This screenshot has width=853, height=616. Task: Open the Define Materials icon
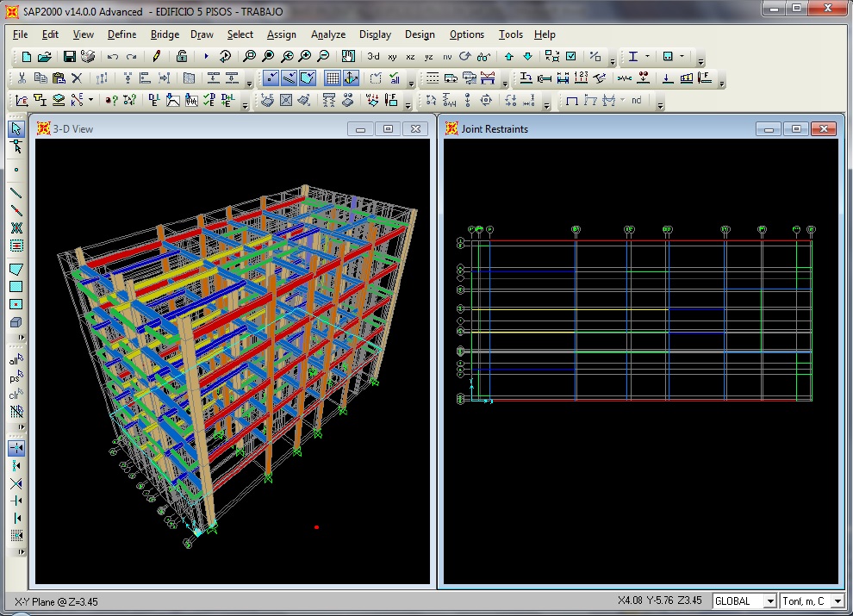coord(22,100)
